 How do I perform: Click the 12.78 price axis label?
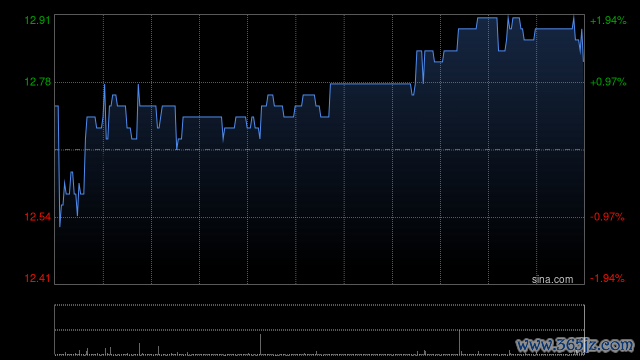point(38,82)
